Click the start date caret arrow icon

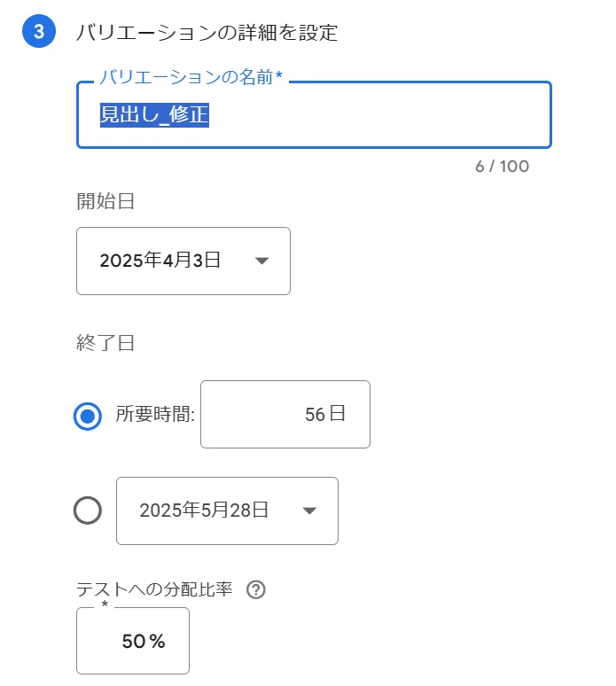[x=261, y=261]
